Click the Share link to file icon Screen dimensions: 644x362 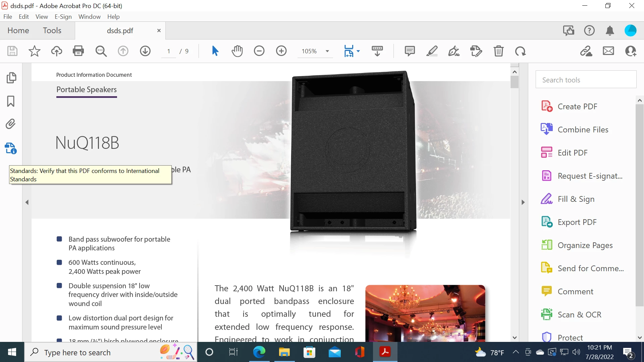pyautogui.click(x=586, y=51)
